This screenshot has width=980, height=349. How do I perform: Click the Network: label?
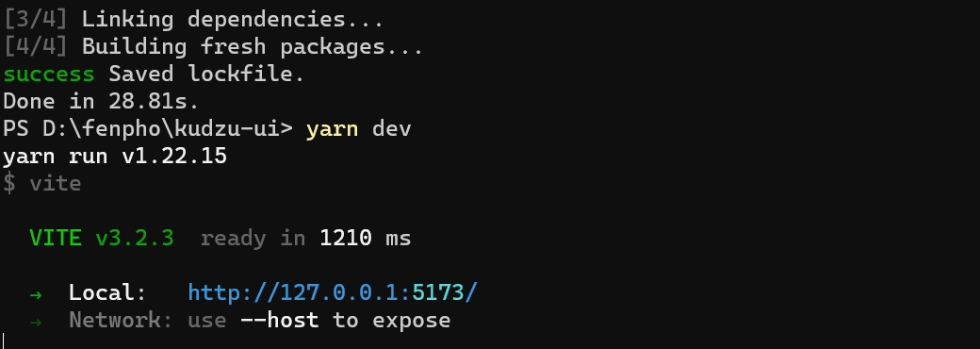coord(121,320)
